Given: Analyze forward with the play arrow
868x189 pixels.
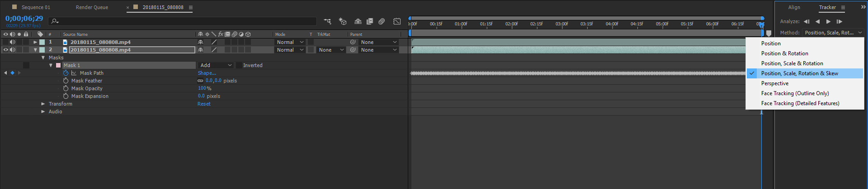Looking at the screenshot, I should [x=828, y=21].
